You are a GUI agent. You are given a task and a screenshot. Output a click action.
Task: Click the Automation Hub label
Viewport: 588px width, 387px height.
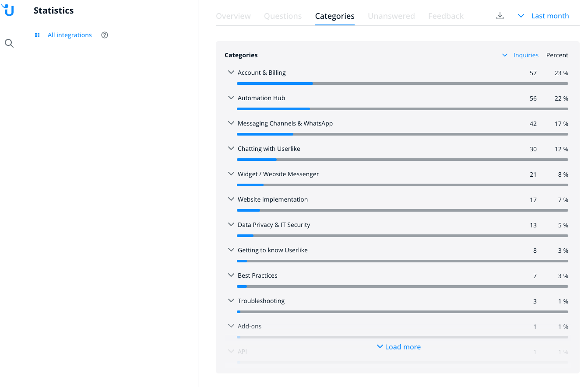tap(261, 98)
